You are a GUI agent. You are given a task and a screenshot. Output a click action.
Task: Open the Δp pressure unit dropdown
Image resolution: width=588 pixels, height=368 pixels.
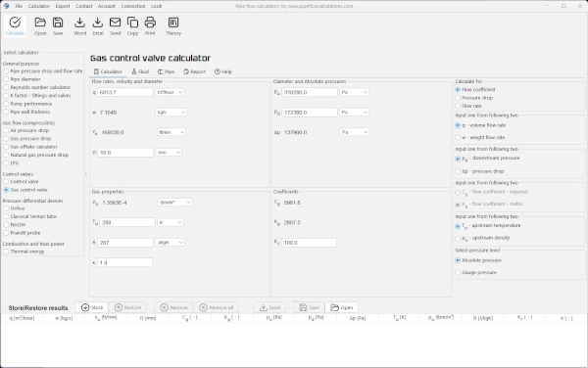tap(355, 132)
